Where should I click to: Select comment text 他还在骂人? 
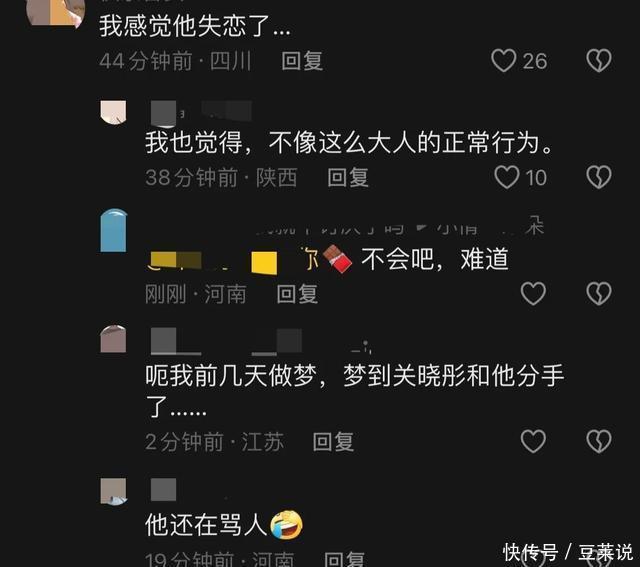(x=206, y=525)
